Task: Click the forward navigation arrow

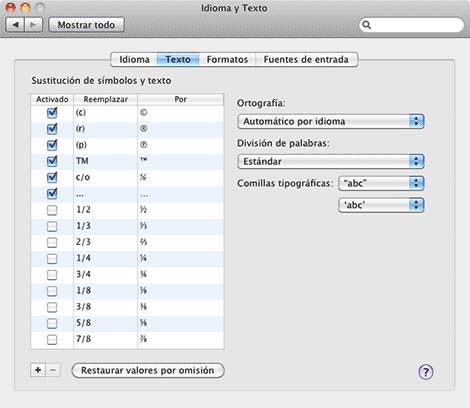Action: pyautogui.click(x=34, y=25)
